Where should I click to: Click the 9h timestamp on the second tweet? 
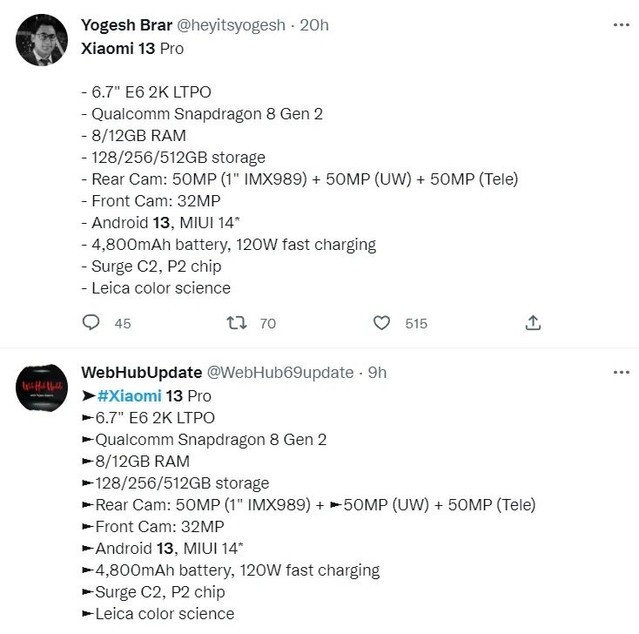[x=377, y=372]
